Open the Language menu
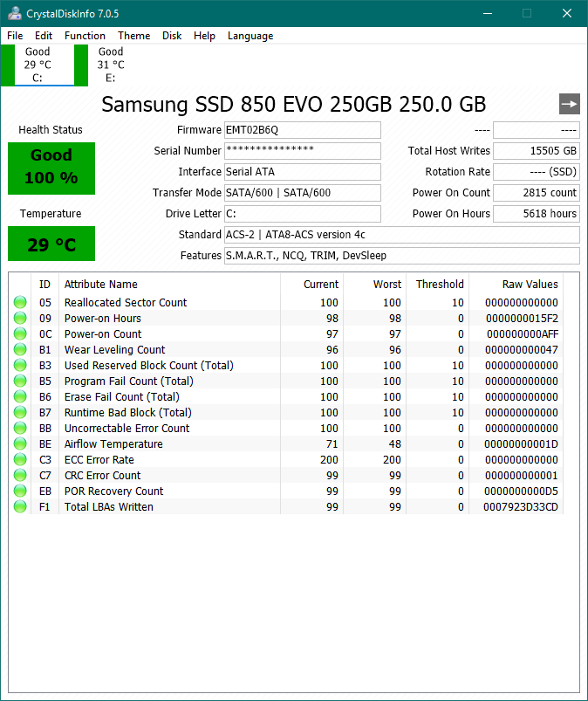Screen dimensions: 588x701 (250, 36)
